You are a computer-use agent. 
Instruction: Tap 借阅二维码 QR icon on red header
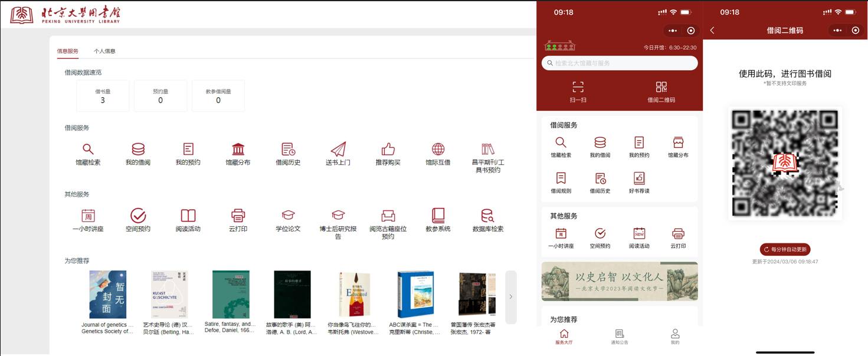point(661,87)
